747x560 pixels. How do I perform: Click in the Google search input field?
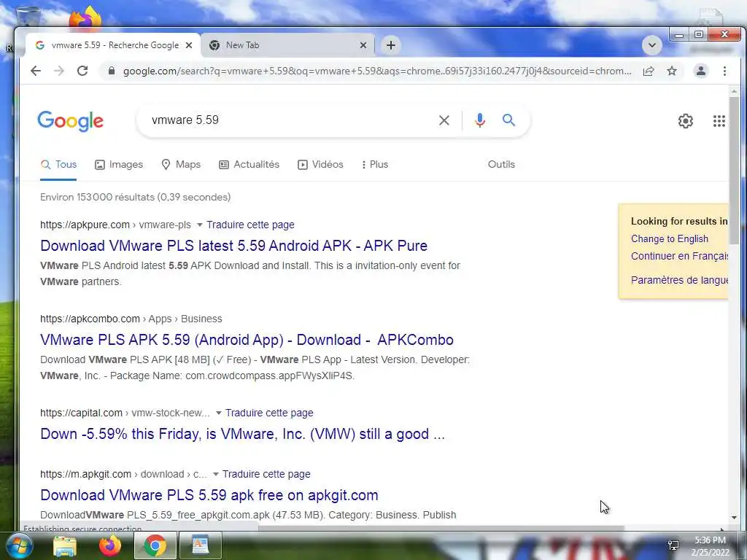(x=290, y=120)
